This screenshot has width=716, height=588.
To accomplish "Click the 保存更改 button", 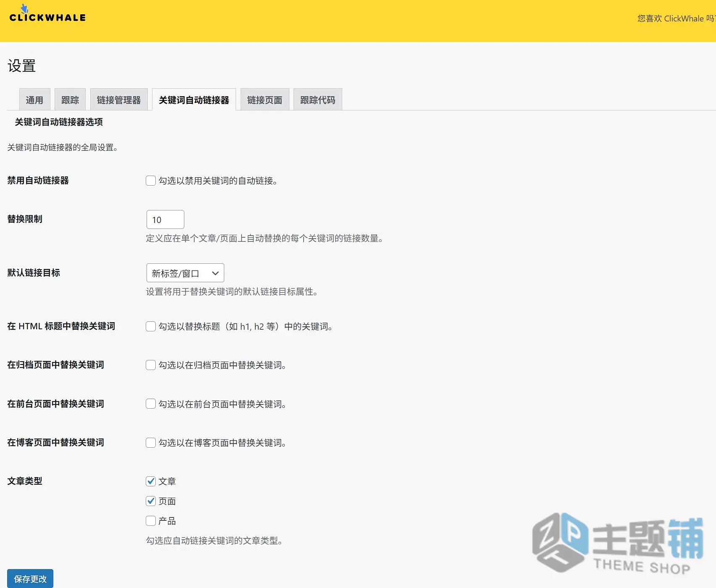I will [30, 579].
